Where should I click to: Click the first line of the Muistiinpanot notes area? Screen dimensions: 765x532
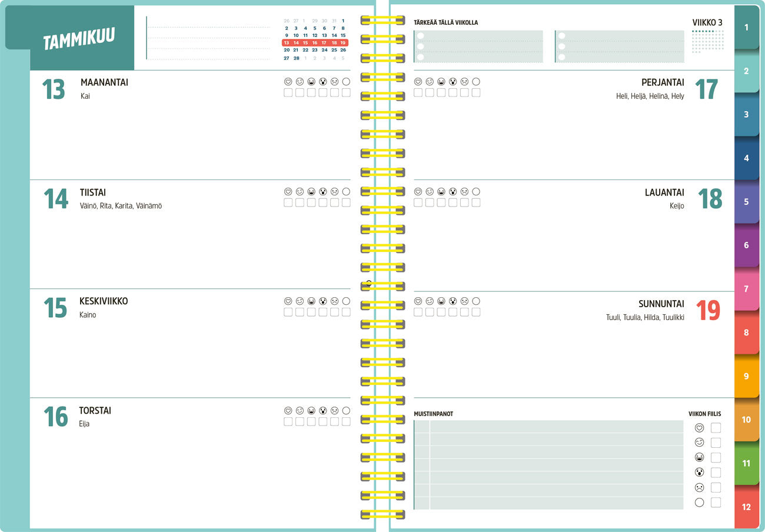point(548,427)
